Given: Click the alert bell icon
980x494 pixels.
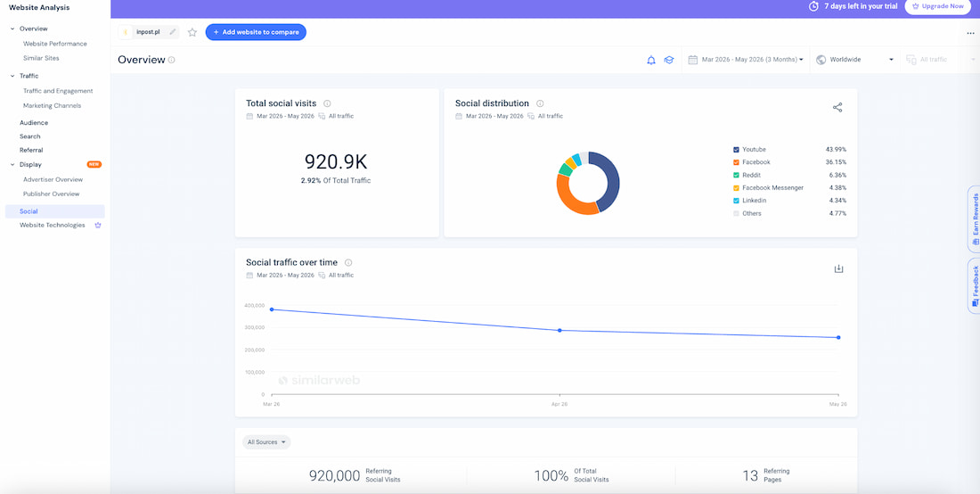Looking at the screenshot, I should point(651,60).
